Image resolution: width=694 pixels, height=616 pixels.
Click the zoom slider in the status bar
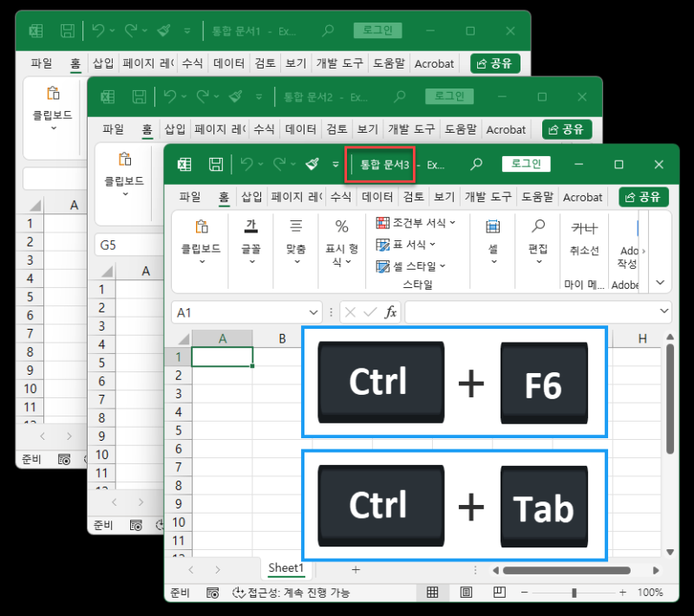click(x=575, y=593)
